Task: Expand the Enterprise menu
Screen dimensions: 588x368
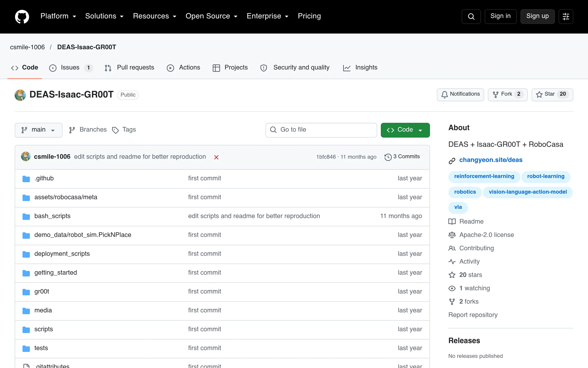Action: click(268, 16)
